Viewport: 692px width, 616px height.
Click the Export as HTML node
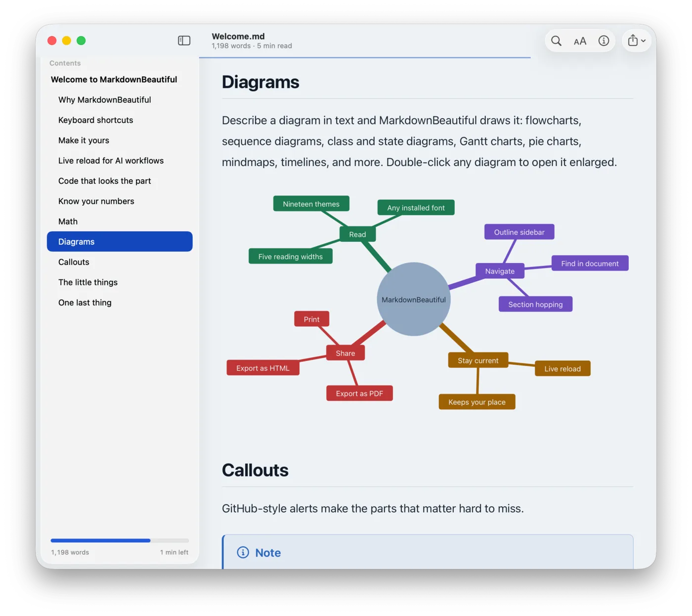pyautogui.click(x=263, y=368)
